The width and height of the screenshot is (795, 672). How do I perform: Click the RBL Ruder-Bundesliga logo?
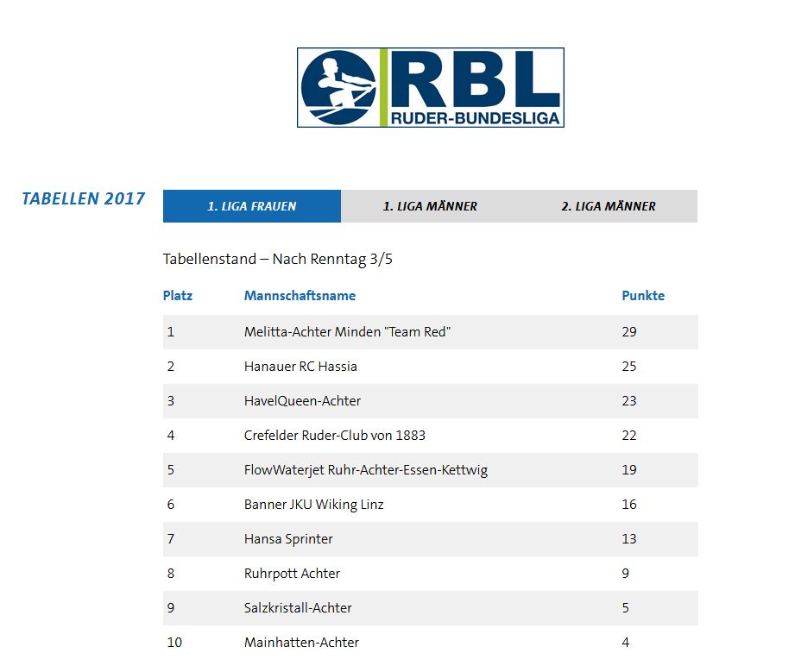tap(430, 88)
